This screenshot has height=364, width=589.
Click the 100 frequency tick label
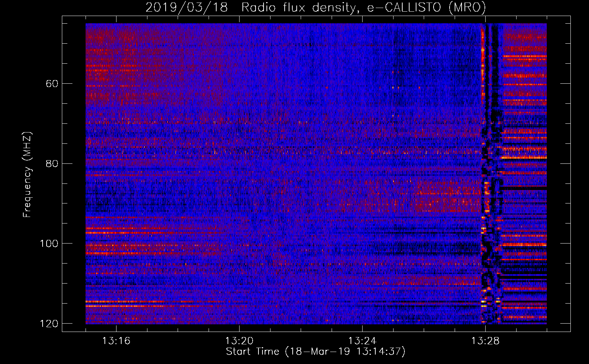coord(49,244)
